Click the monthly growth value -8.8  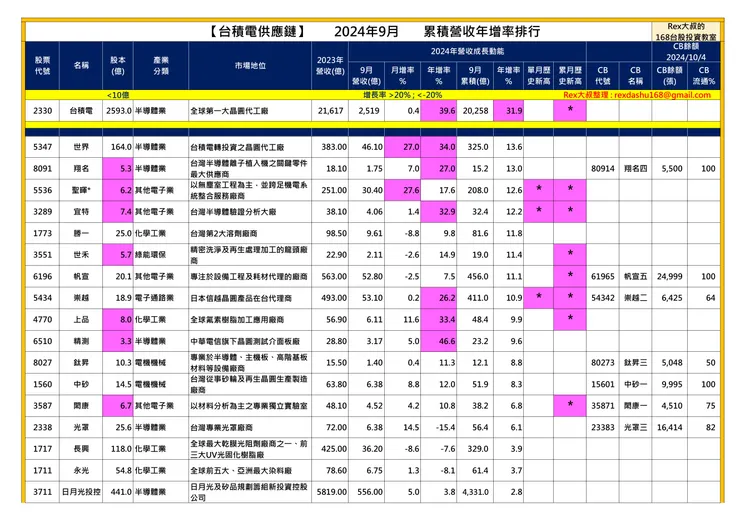pos(412,233)
